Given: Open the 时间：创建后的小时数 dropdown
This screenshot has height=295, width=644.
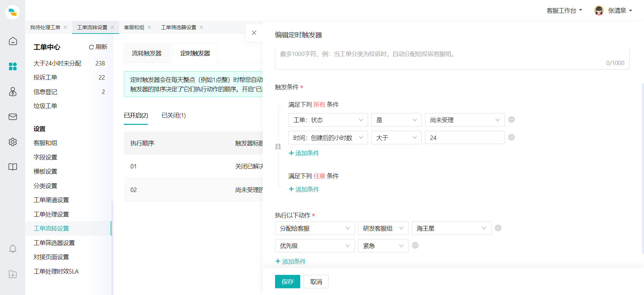Looking at the screenshot, I should pyautogui.click(x=328, y=138).
